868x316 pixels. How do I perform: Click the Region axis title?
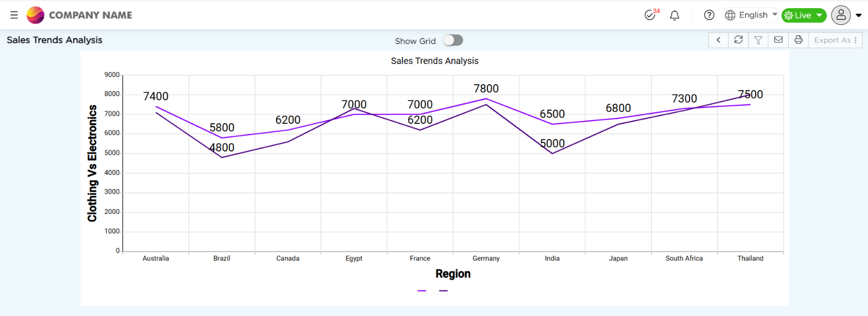453,274
